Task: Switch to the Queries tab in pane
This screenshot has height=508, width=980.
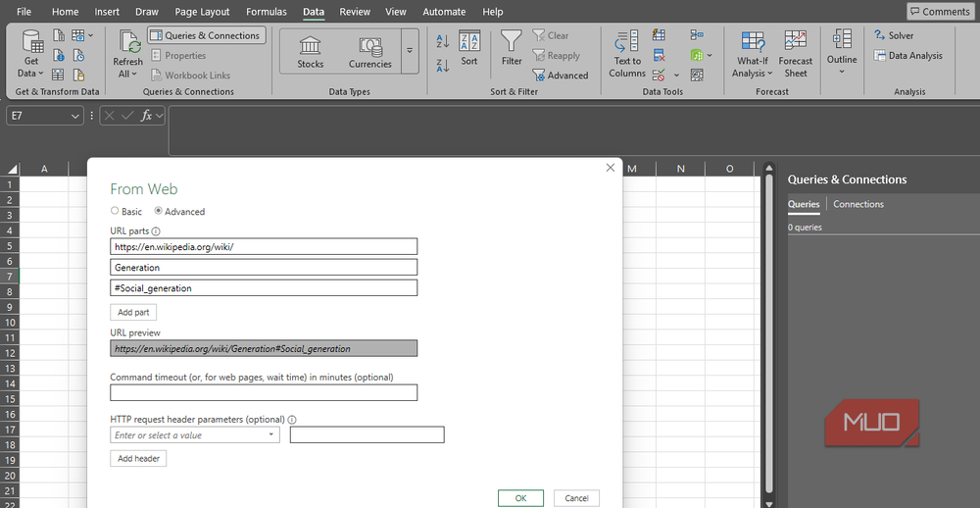Action: click(x=804, y=204)
